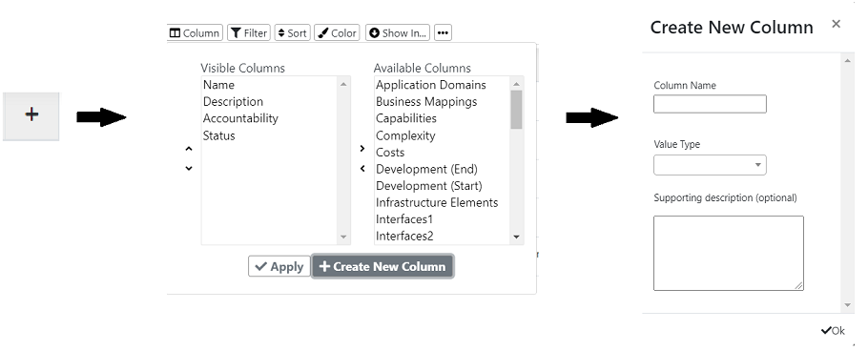Open the Color brush option

point(337,33)
